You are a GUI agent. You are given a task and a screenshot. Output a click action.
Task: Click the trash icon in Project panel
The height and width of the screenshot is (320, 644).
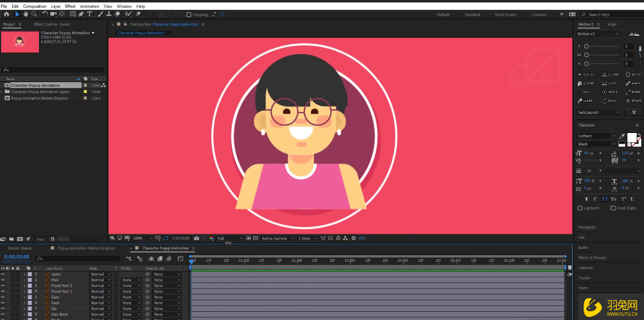pyautogui.click(x=51, y=239)
